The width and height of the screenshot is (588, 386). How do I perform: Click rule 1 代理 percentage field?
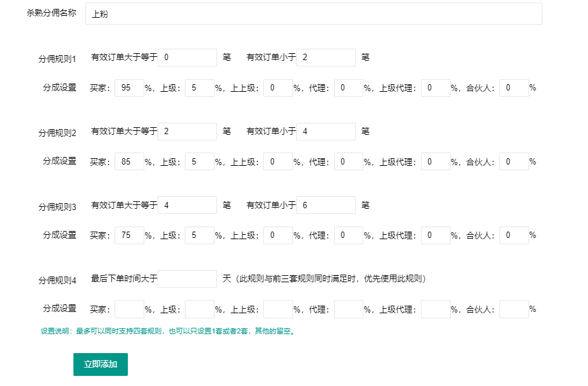349,88
